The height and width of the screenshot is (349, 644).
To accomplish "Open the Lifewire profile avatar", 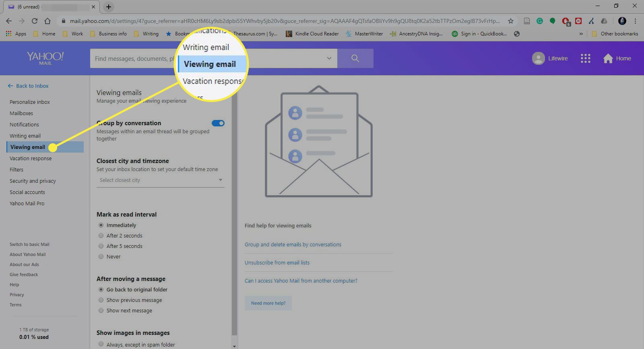I will (x=538, y=58).
